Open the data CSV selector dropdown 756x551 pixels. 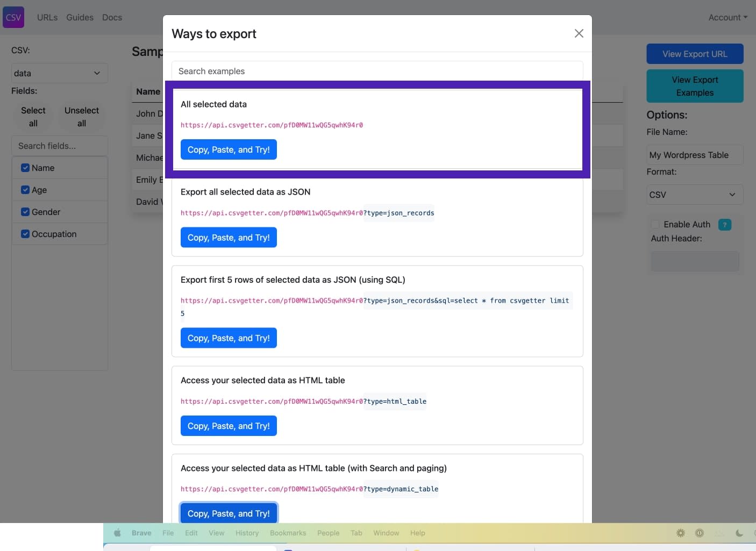[59, 73]
